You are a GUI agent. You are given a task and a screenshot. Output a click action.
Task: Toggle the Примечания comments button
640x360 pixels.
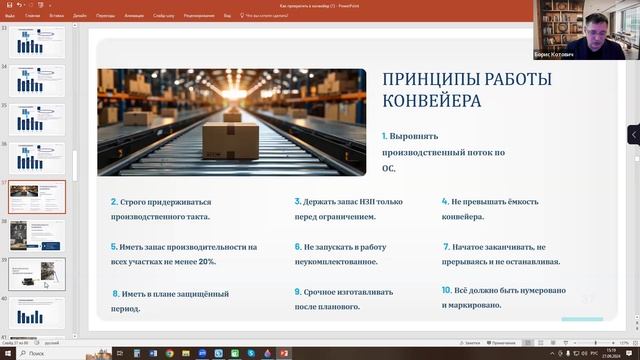501,343
